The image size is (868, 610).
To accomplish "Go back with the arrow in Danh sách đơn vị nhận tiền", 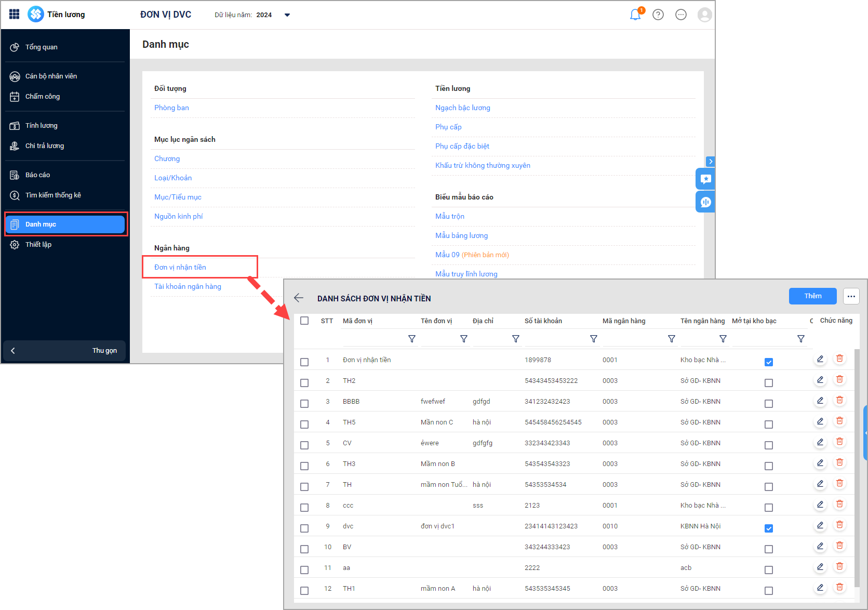I will 299,298.
